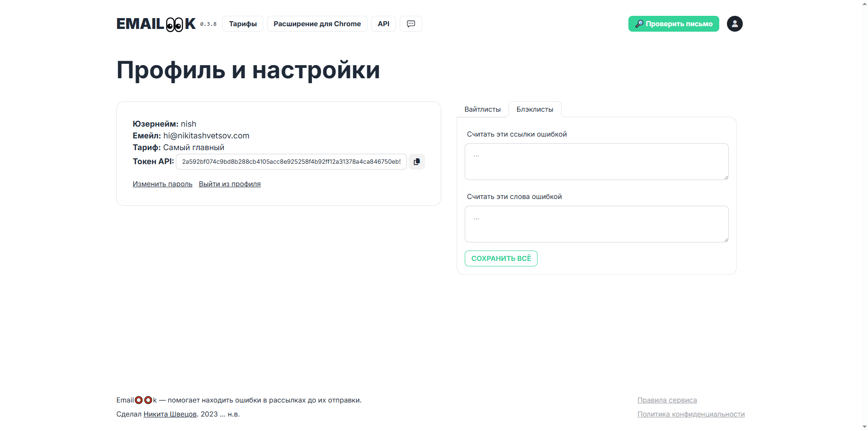This screenshot has height=431, width=868.
Task: Click the Сохранить всё button
Action: pyautogui.click(x=501, y=259)
